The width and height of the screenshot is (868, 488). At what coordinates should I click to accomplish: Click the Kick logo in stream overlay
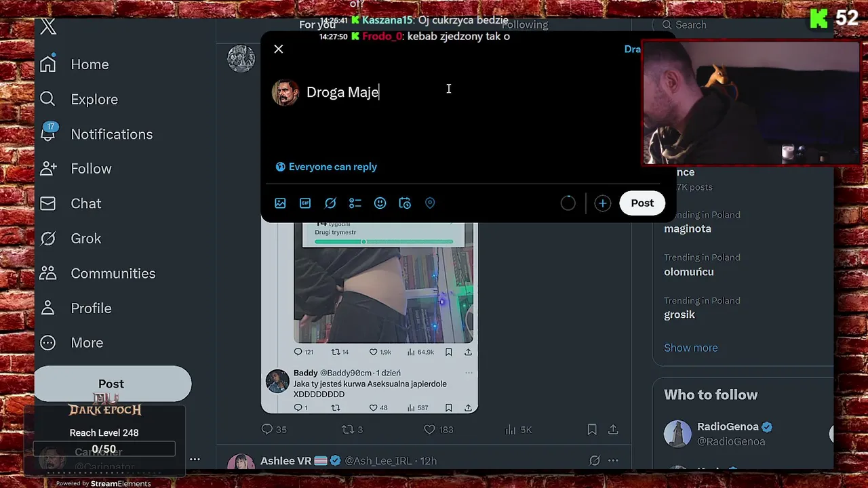click(819, 18)
